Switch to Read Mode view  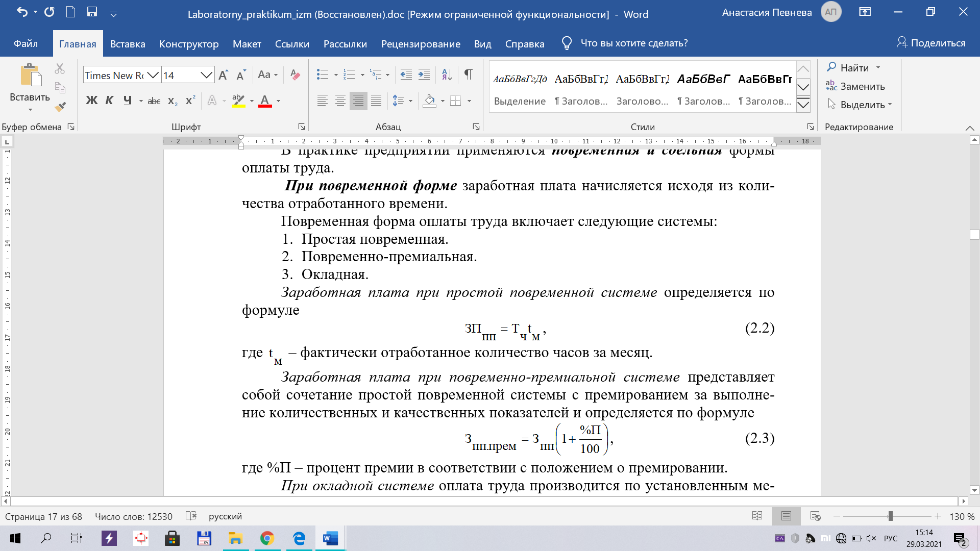click(757, 516)
